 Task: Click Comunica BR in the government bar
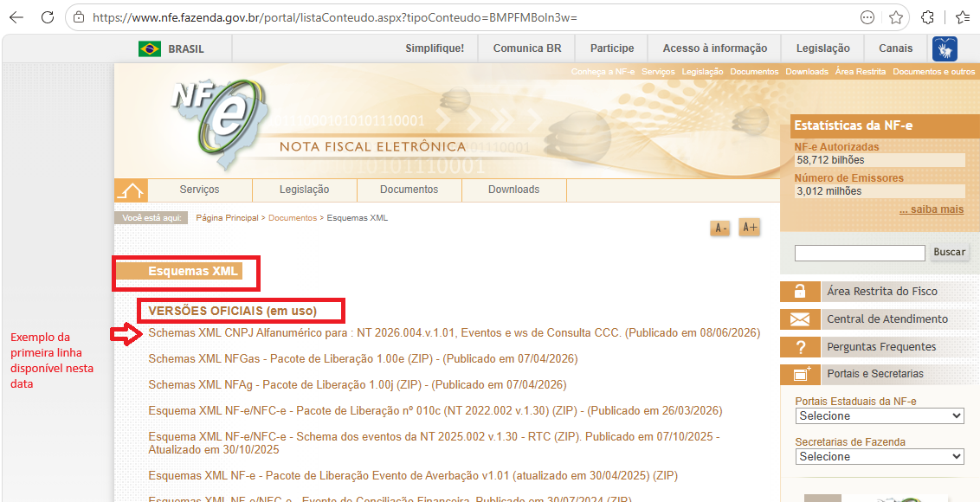527,48
